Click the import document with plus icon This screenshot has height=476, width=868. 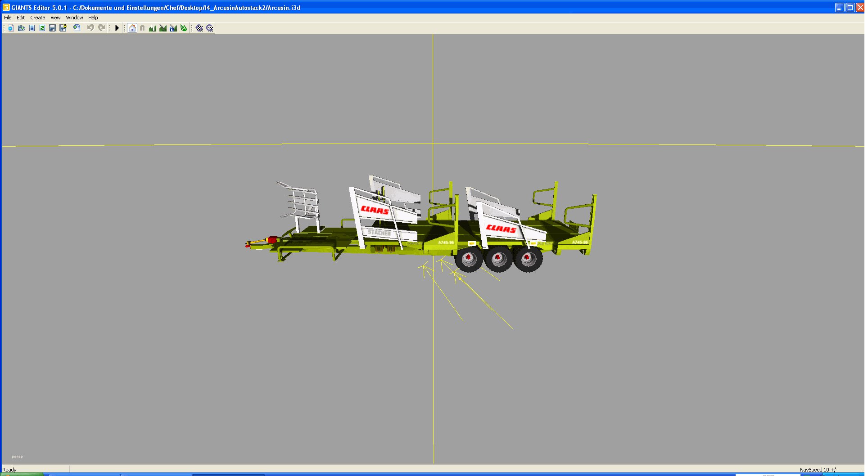pyautogui.click(x=77, y=28)
